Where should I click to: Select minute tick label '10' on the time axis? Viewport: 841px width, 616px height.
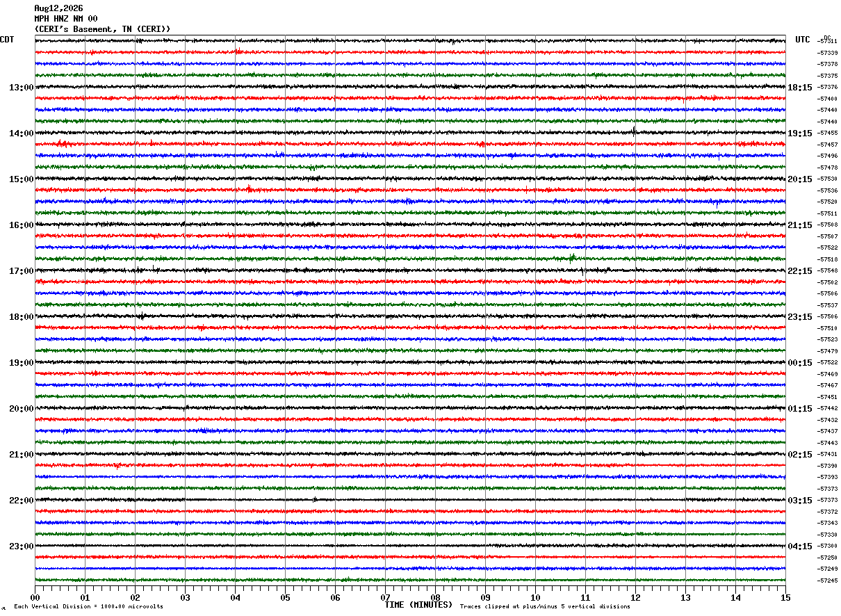click(x=535, y=597)
